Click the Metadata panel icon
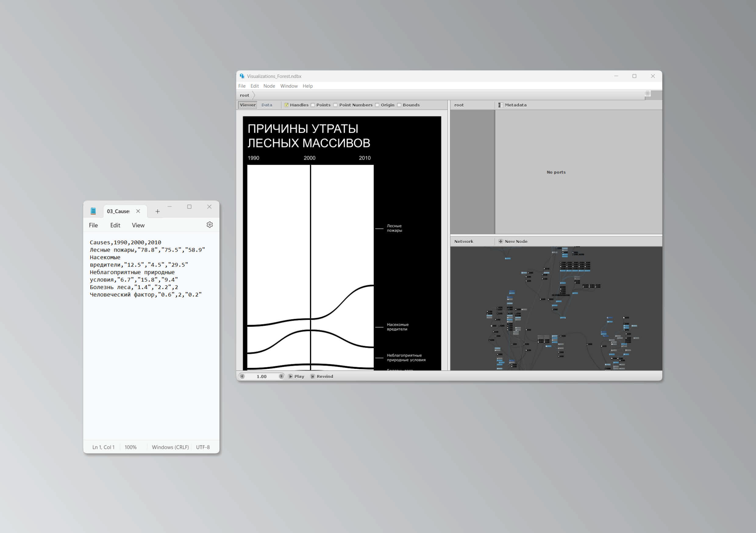The width and height of the screenshot is (756, 533). tap(500, 105)
